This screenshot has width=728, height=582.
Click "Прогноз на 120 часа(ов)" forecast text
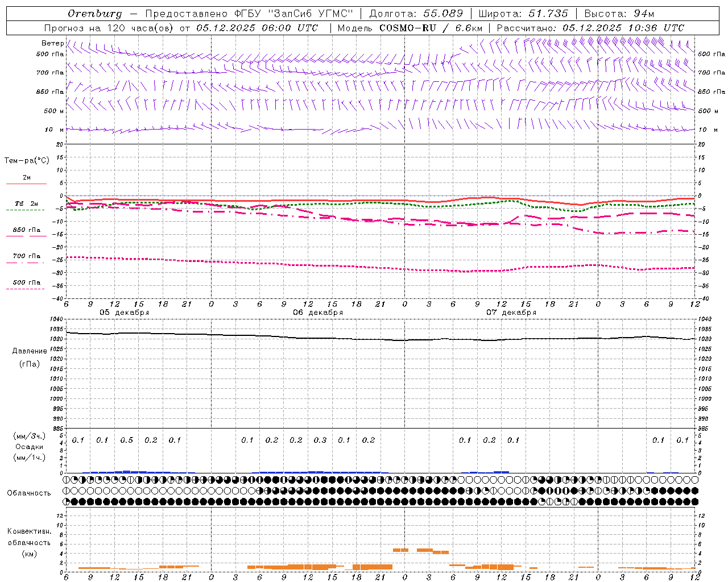[109, 28]
